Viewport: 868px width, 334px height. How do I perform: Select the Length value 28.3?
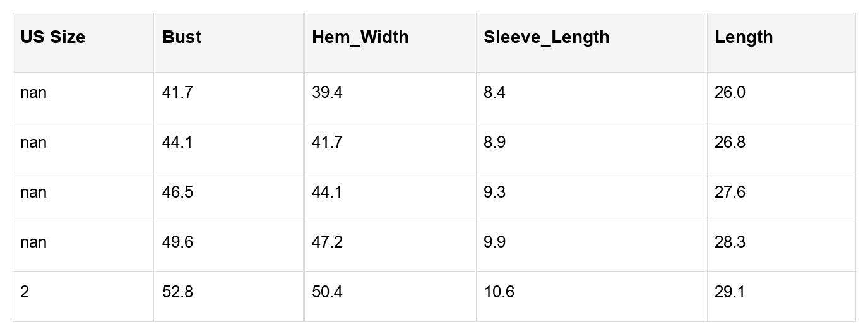point(730,242)
